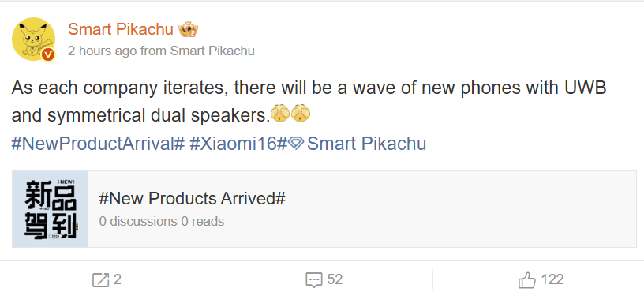
Task: Click the "0 discussions 0 reads" text
Action: (162, 221)
